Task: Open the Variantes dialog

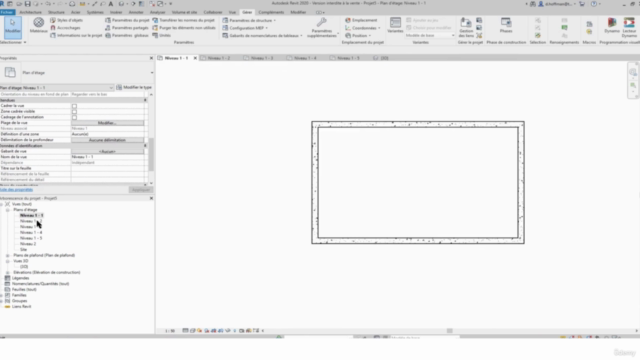Action: [x=395, y=25]
